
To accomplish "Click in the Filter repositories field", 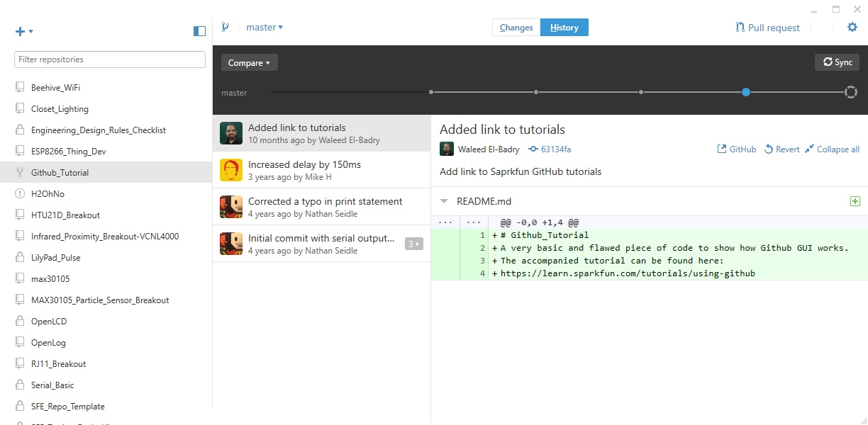I will [x=110, y=59].
